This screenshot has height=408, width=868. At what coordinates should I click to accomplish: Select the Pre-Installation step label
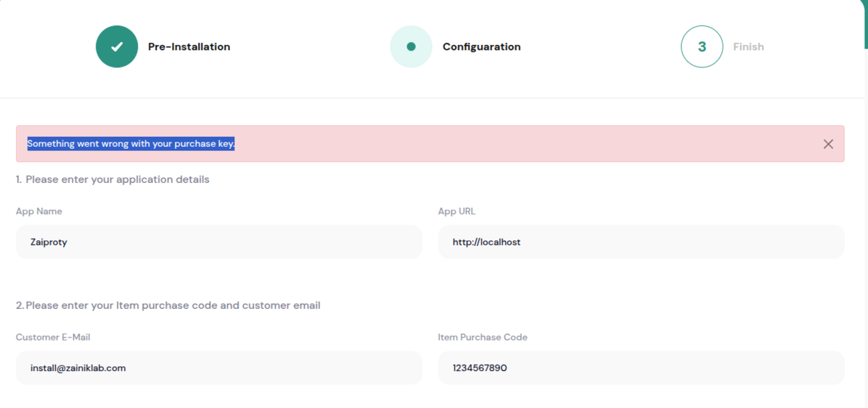click(x=189, y=46)
